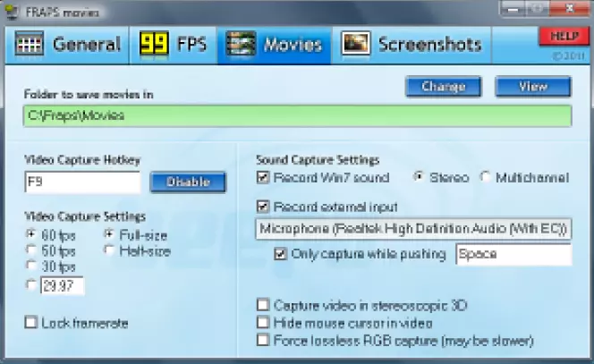
Task: Select the custom 29.97 fps radio button
Action: [31, 284]
